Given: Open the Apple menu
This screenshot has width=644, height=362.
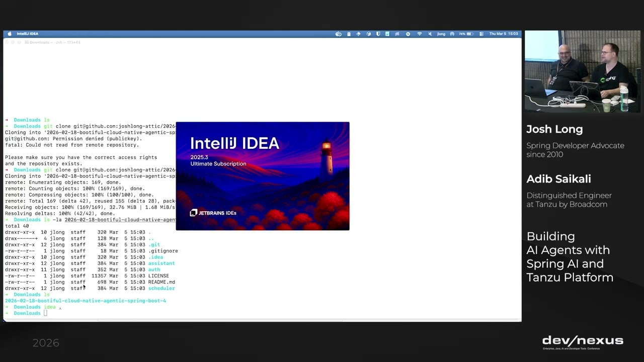Looking at the screenshot, I should click(x=9, y=34).
